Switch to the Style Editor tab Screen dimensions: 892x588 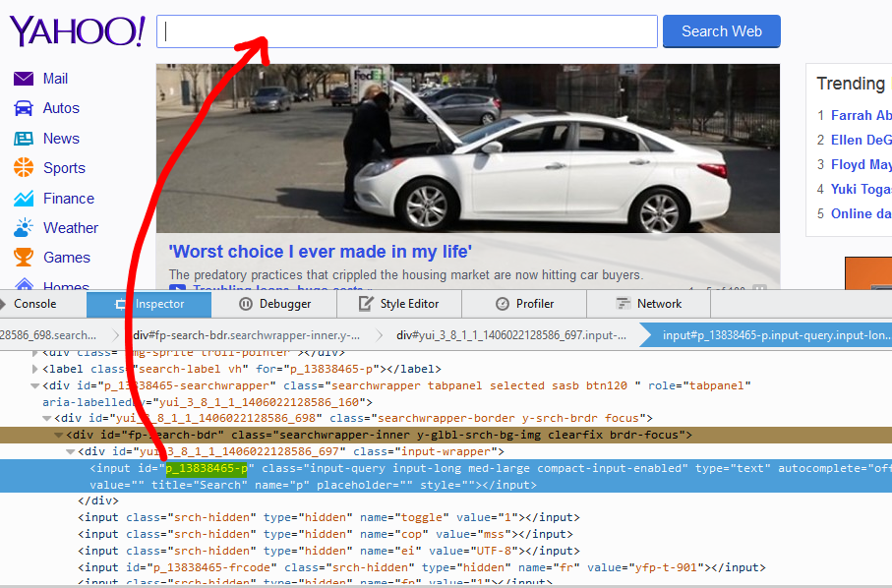(399, 304)
